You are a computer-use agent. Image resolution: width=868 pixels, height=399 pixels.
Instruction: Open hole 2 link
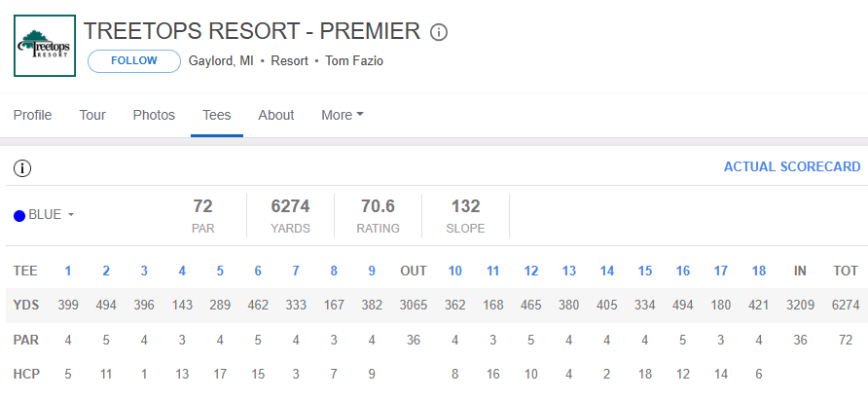click(106, 271)
